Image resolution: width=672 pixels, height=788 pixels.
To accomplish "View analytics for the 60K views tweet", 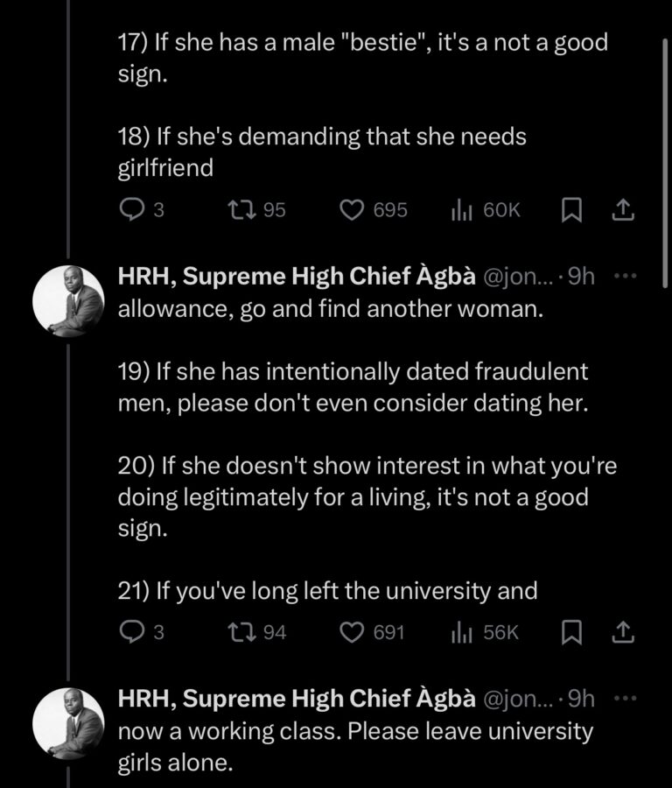I will pos(460,210).
